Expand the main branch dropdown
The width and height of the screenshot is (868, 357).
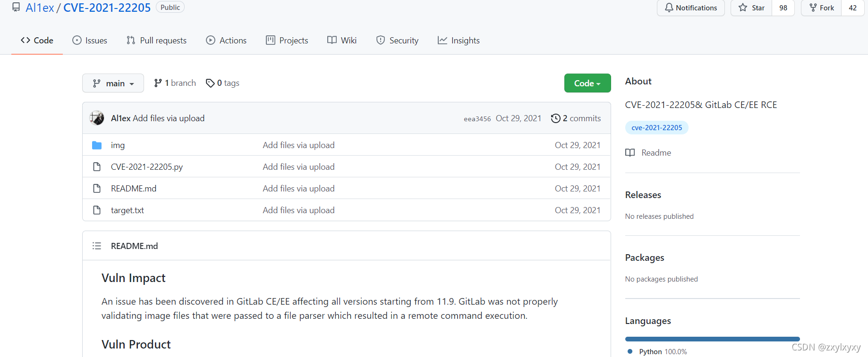[x=113, y=83]
